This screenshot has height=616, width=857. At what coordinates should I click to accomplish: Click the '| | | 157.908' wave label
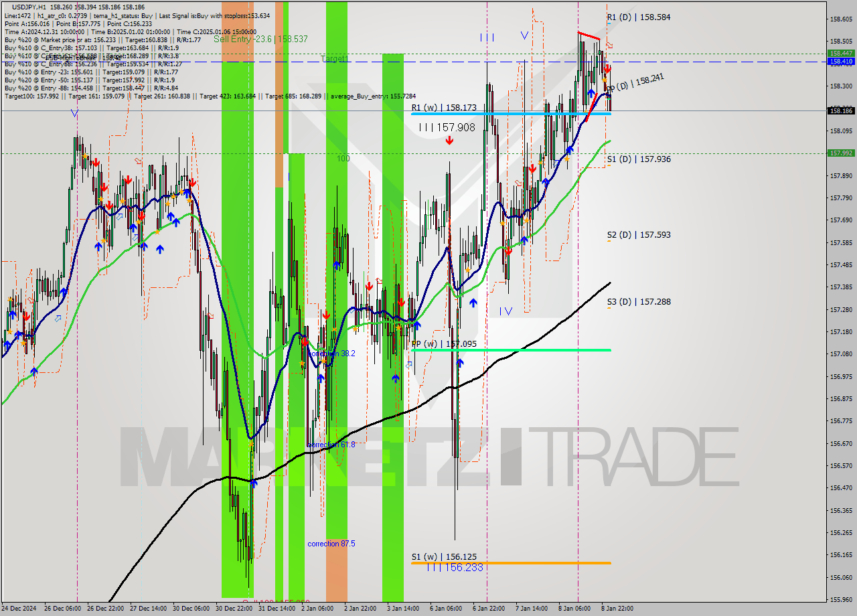[447, 127]
